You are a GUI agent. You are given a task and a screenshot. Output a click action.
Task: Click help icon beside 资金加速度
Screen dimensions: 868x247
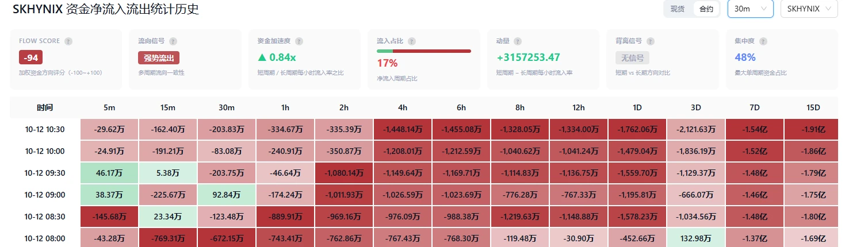coord(299,41)
